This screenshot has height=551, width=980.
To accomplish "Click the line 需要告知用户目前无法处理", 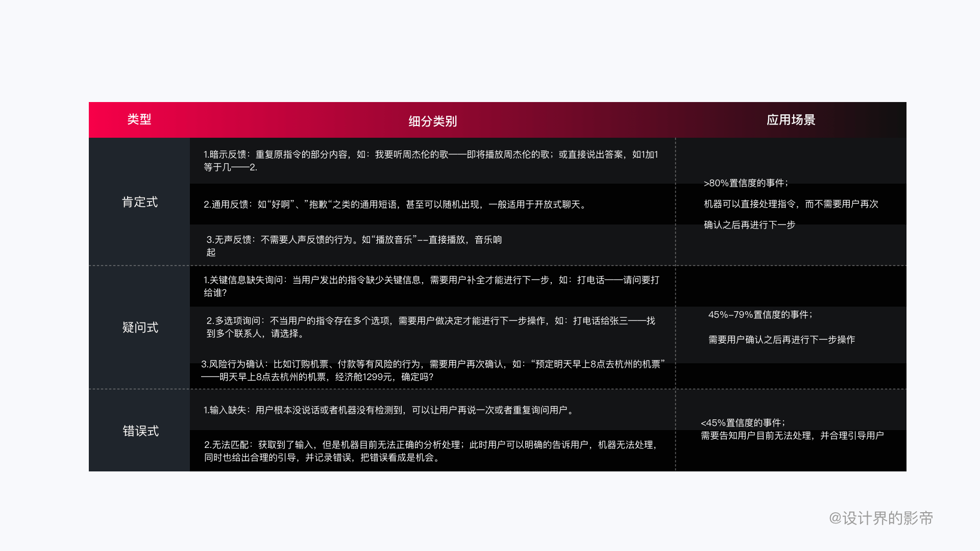I will click(x=792, y=436).
